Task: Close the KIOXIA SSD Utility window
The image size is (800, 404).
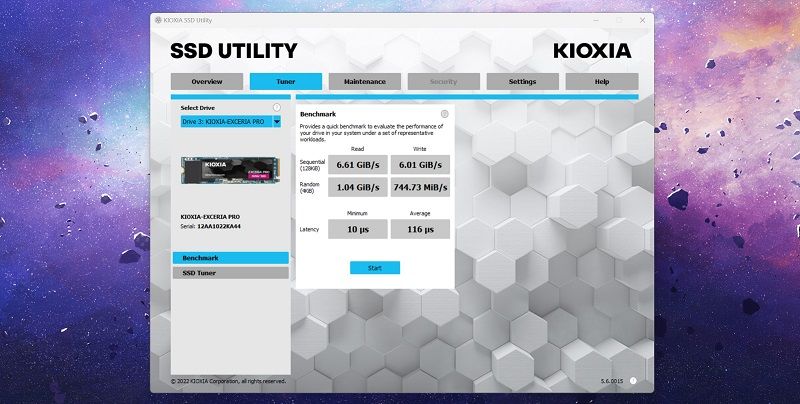Action: click(x=642, y=20)
